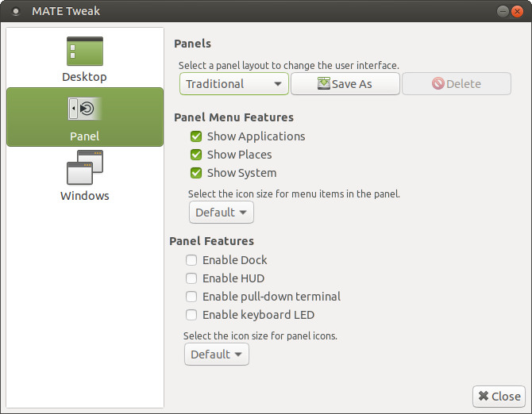Click the Panels heading text
Viewport: 532px width, 414px height.
(192, 44)
